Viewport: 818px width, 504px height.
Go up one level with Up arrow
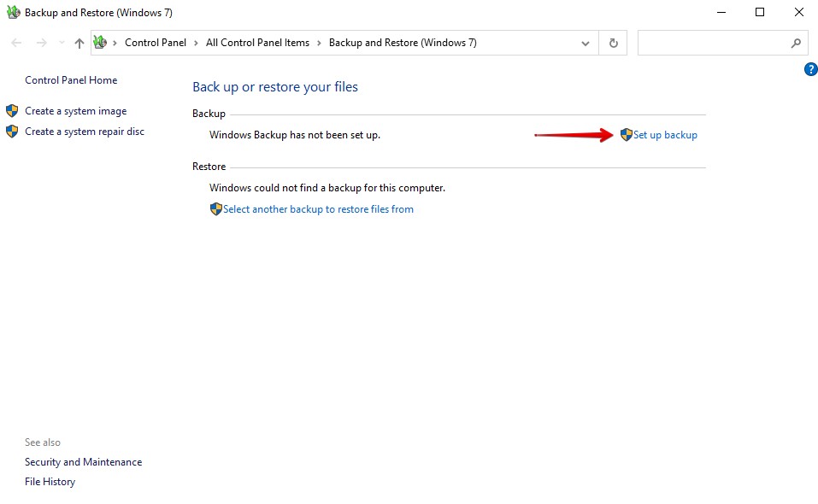(x=79, y=44)
